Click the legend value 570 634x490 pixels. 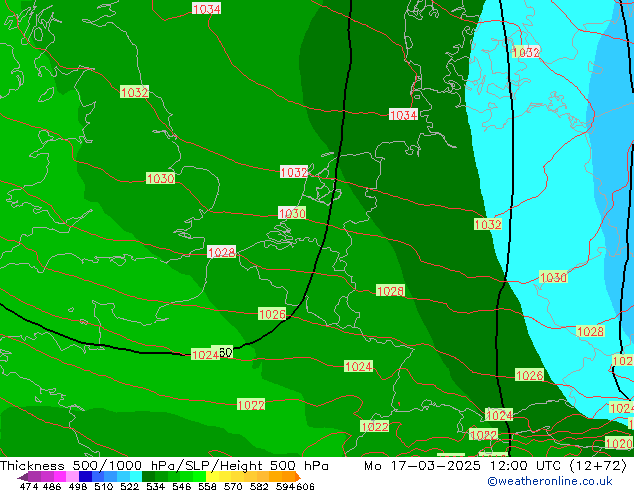coord(233,486)
